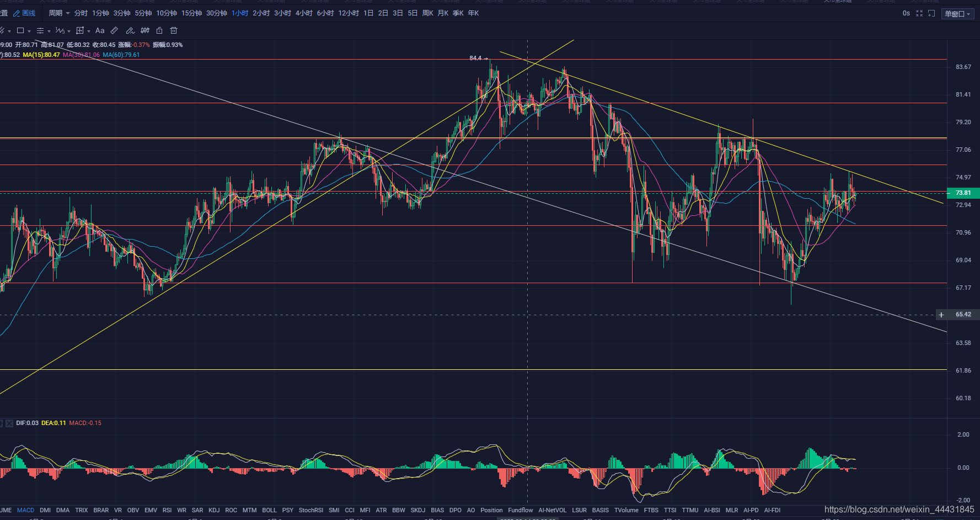Click the 0s refresh delay indicator

point(906,13)
